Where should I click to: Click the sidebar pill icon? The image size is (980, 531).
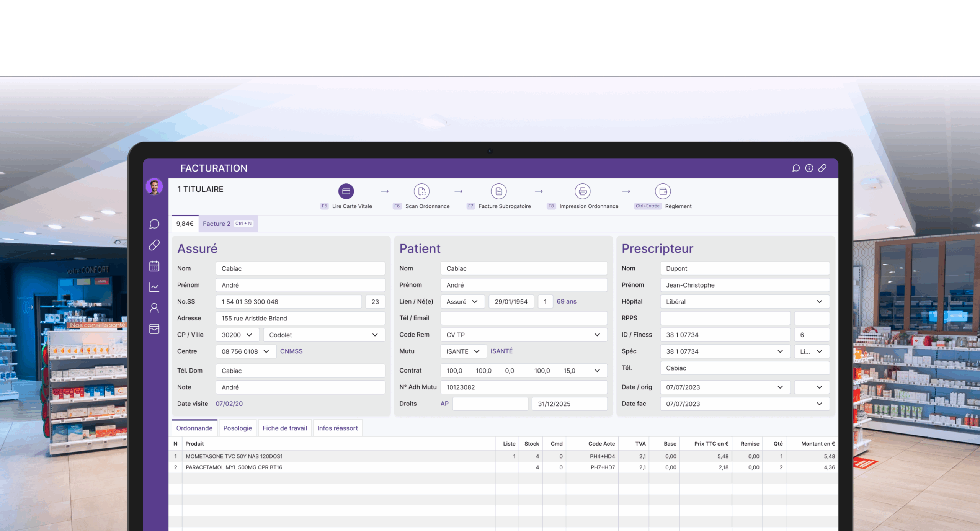click(154, 245)
